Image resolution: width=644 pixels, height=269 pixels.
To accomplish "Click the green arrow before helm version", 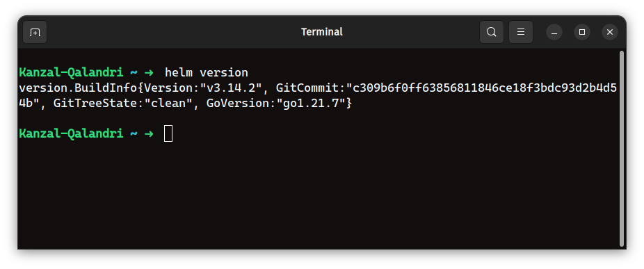I will pos(149,73).
